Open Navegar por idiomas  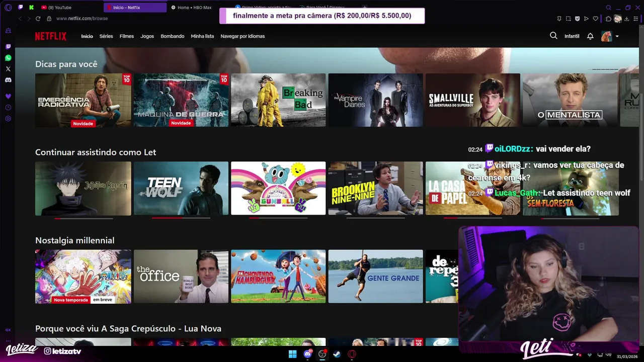click(x=243, y=36)
